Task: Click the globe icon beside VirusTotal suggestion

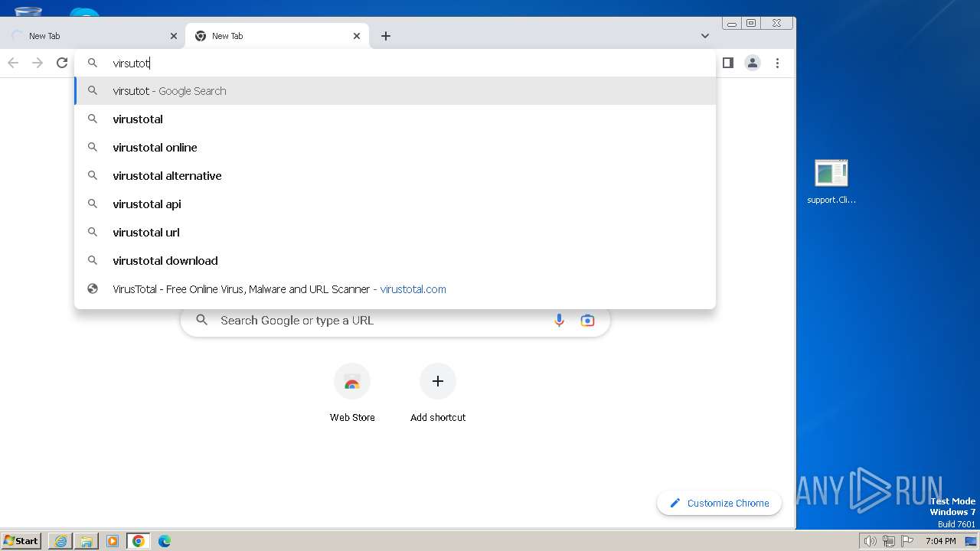Action: click(93, 289)
